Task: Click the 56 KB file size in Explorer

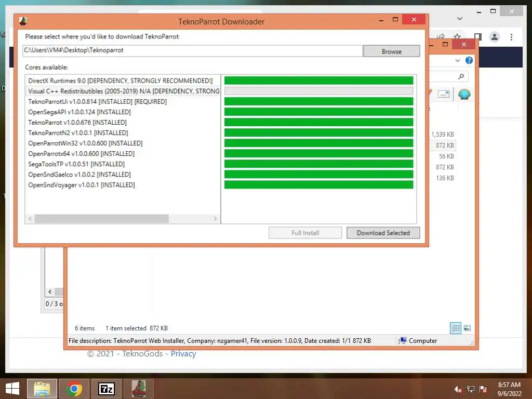Action: (446, 156)
